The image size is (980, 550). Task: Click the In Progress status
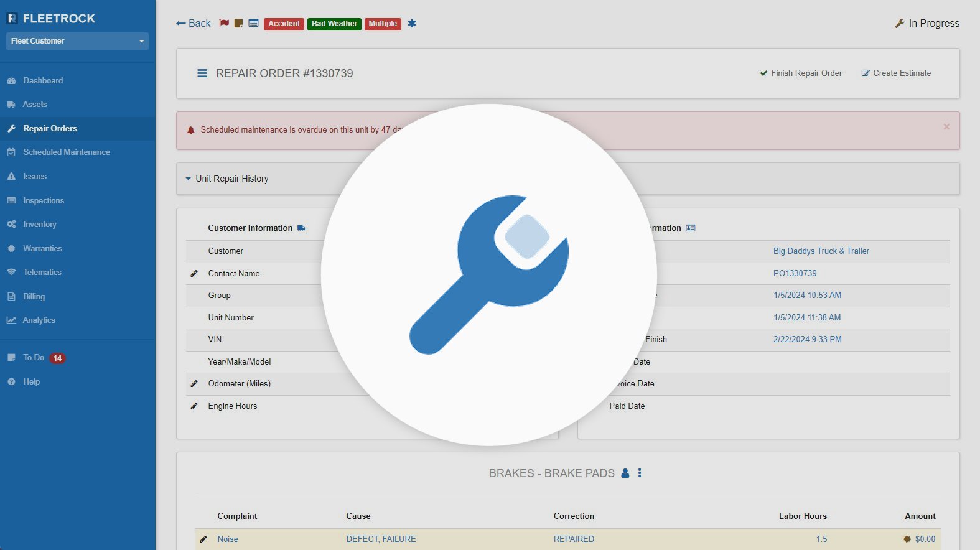(927, 24)
